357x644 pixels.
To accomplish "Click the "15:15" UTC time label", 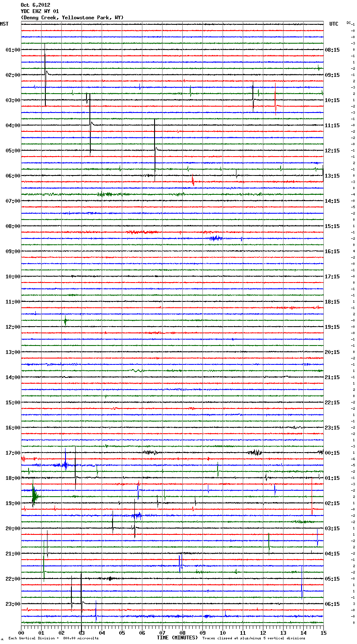I will click(x=332, y=226).
